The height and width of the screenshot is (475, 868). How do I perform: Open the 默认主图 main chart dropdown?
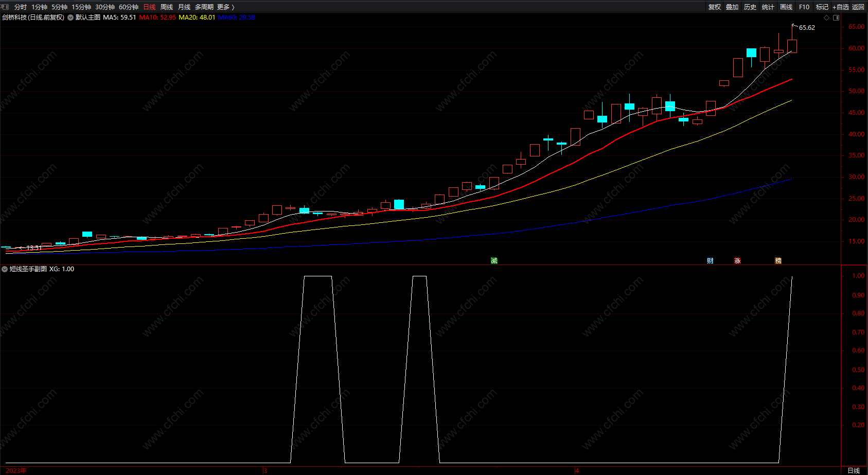70,17
